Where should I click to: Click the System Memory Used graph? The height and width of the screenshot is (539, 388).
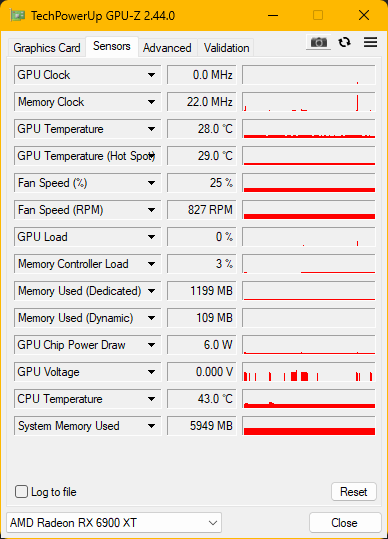(309, 426)
